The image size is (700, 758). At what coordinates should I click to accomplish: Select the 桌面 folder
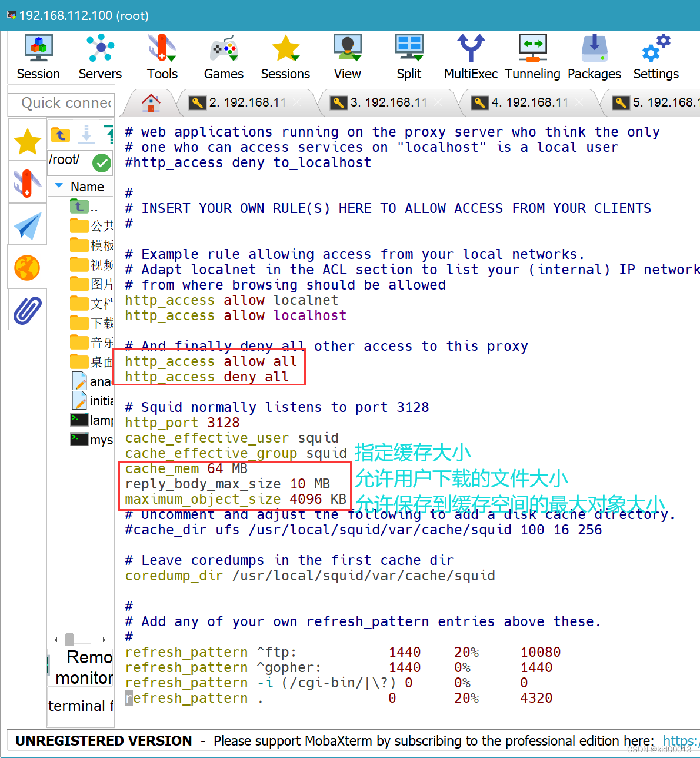click(x=91, y=362)
